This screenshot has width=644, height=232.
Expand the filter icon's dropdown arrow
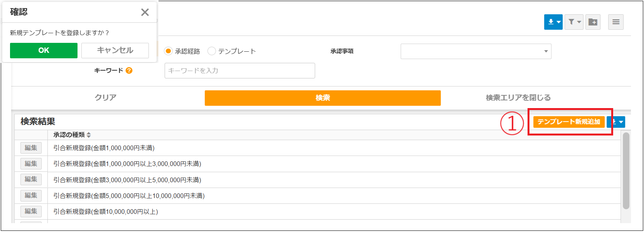(579, 22)
